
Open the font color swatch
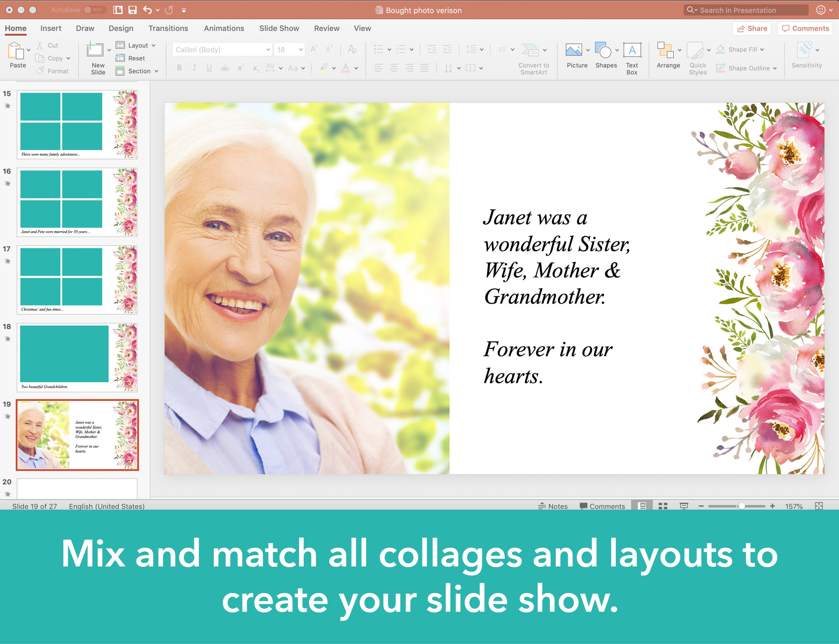tap(346, 68)
